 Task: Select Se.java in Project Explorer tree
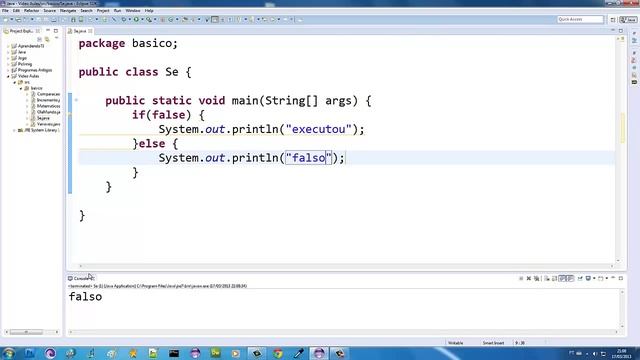point(43,118)
